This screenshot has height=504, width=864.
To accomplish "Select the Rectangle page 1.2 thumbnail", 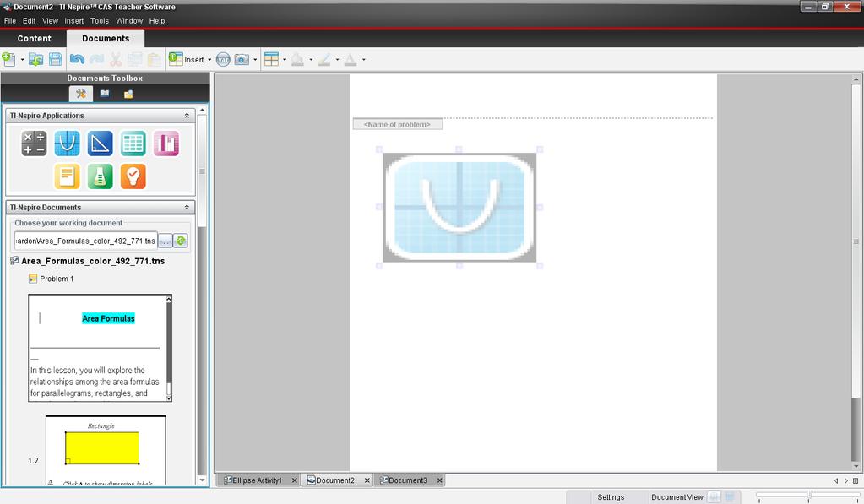I will tap(106, 451).
